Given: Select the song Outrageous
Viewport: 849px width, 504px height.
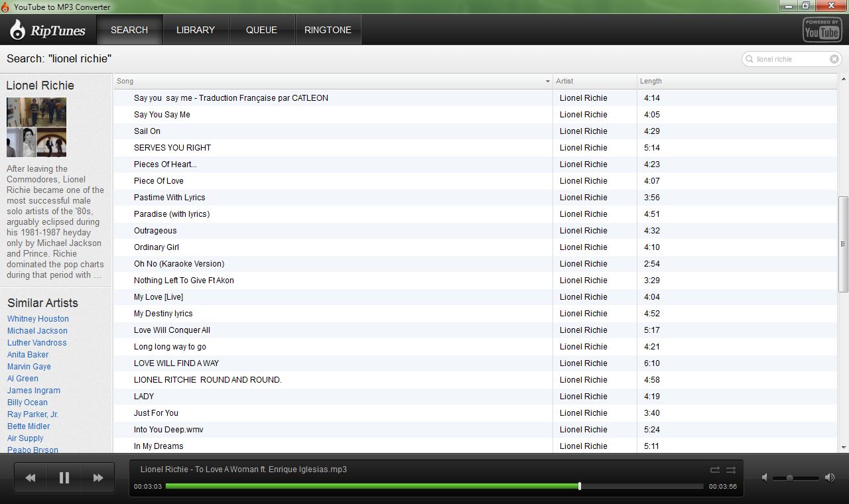Looking at the screenshot, I should click(x=155, y=231).
